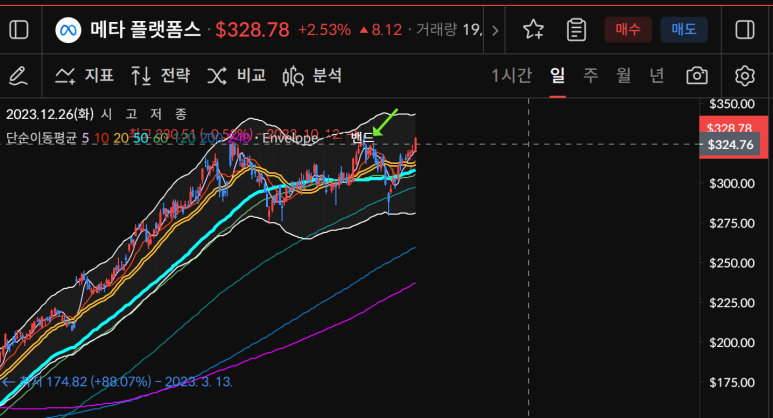The width and height of the screenshot is (773, 418).
Task: Click the $328.78 current price tag
Action: coord(729,128)
